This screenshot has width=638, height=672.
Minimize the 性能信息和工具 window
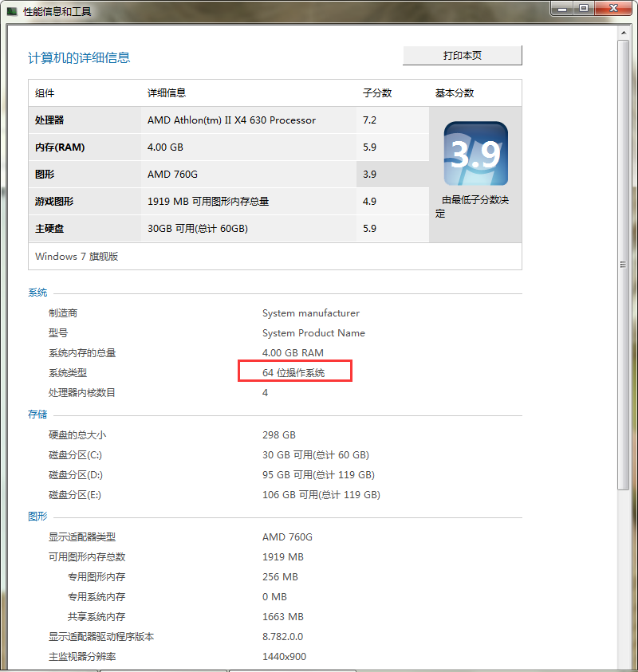tap(562, 9)
